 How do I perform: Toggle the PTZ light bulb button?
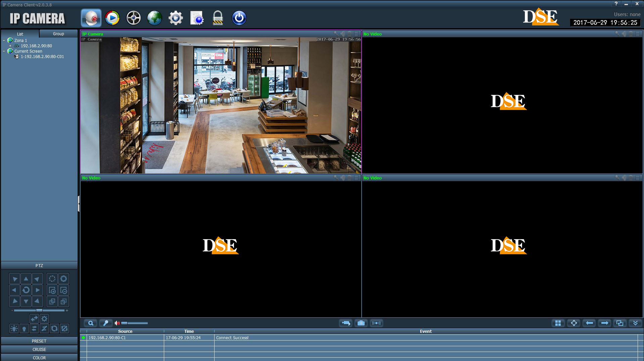click(24, 329)
